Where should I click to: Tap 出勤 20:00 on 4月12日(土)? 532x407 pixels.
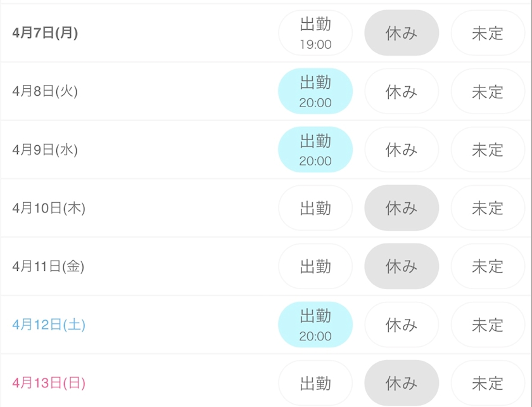(315, 325)
